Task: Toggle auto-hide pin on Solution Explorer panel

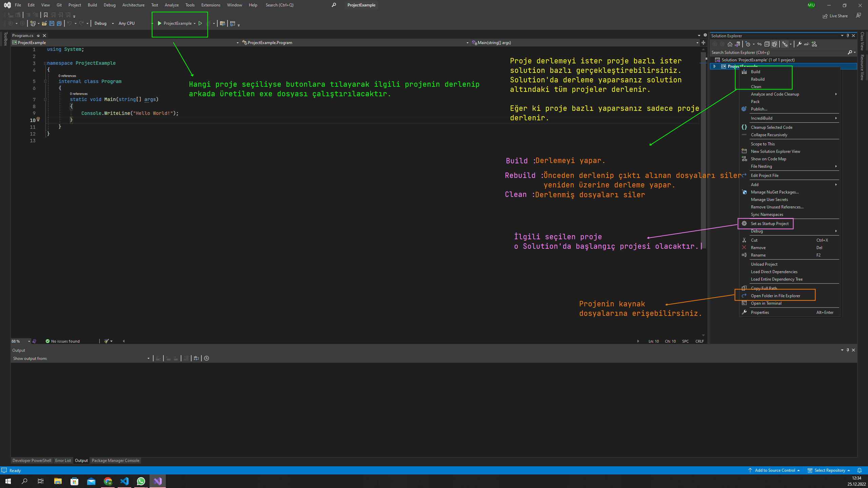Action: (848, 36)
